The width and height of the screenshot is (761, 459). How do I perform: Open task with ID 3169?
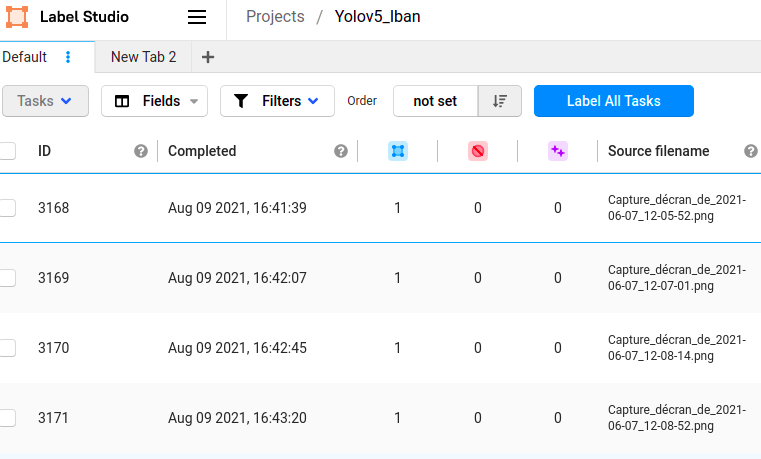tap(53, 278)
